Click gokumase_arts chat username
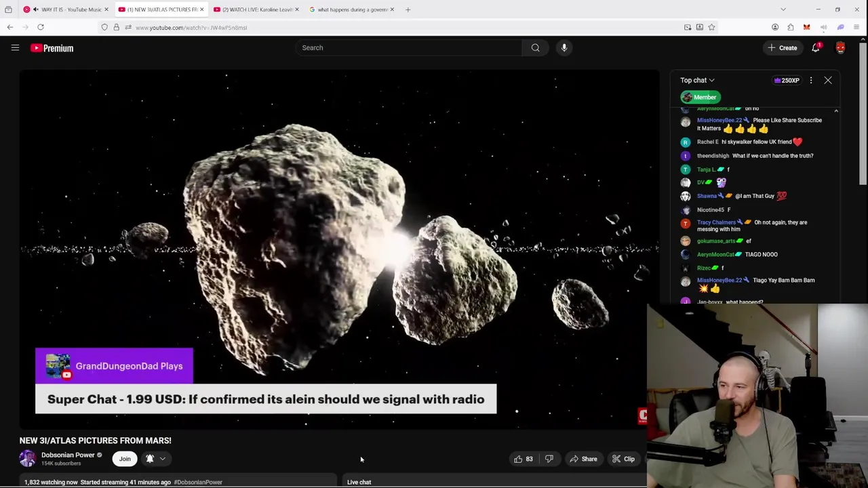The height and width of the screenshot is (488, 868). pos(715,241)
